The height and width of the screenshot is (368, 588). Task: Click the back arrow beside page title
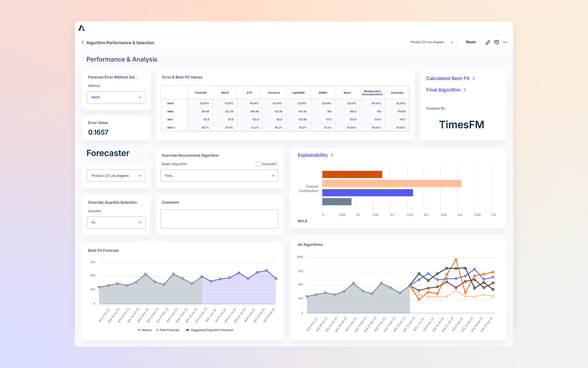click(x=83, y=42)
